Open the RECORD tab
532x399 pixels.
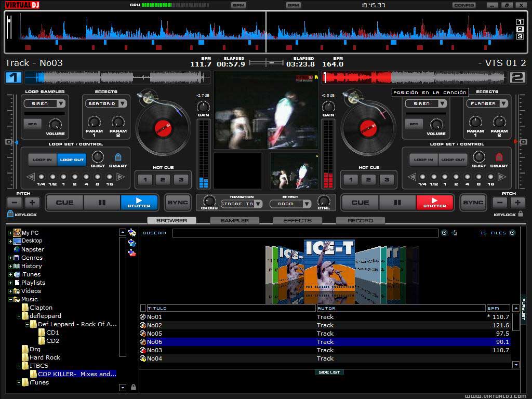(x=360, y=220)
